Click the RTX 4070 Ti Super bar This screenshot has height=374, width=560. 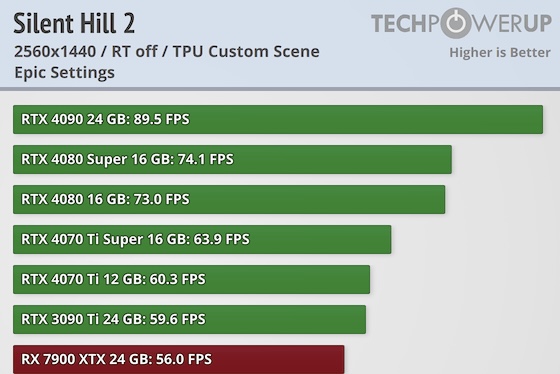(202, 239)
